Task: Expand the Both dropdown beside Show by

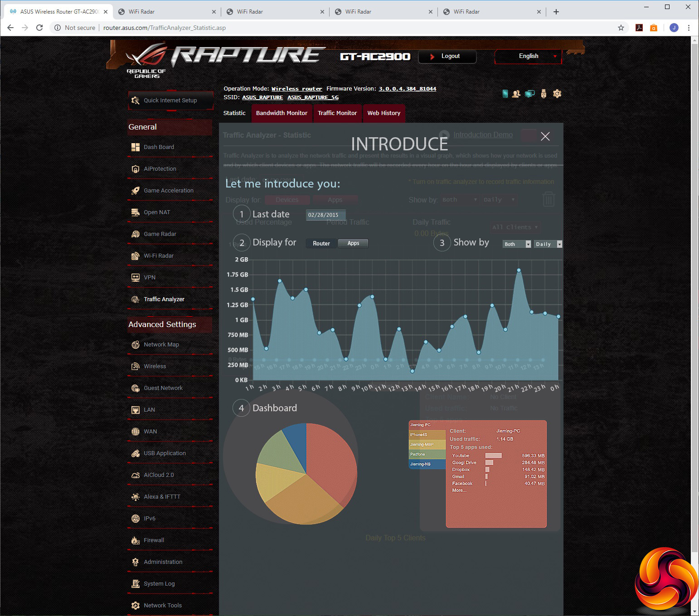Action: point(517,244)
